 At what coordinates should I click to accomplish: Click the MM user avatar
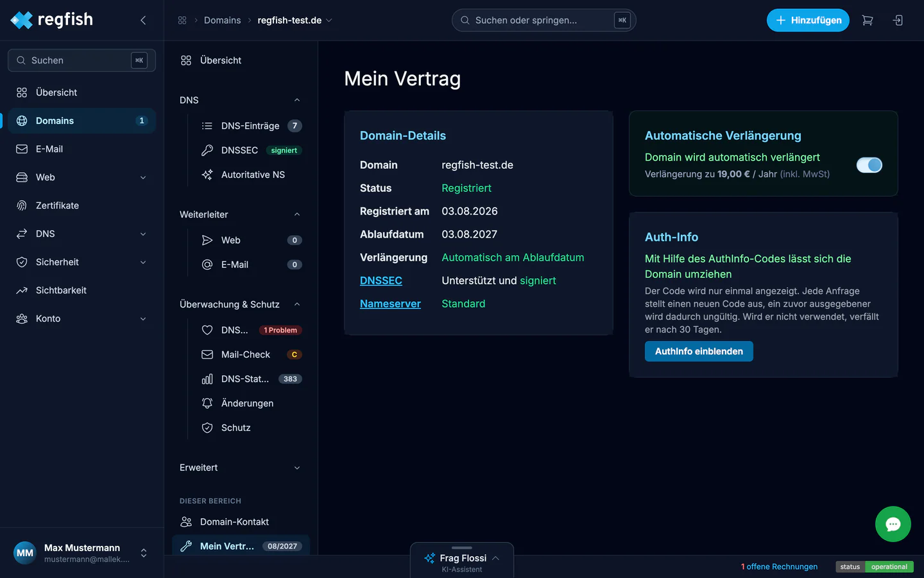tap(25, 553)
